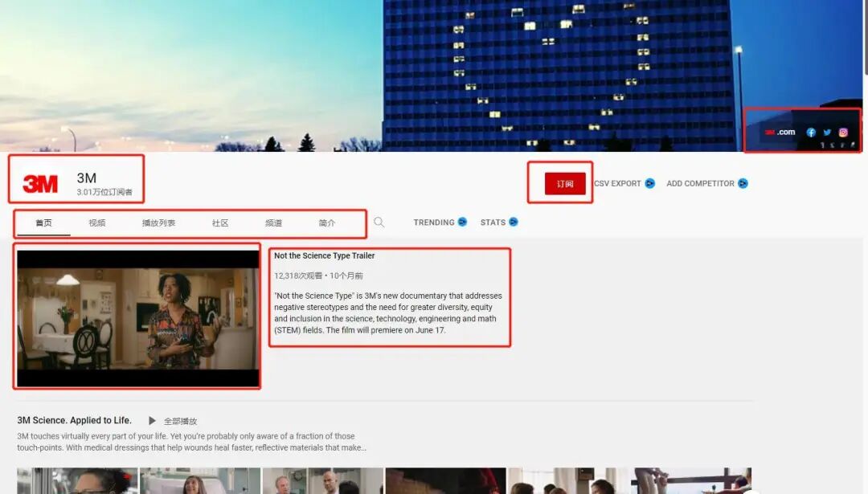Click the channel search magnifier icon
The image size is (868, 494).
click(x=379, y=223)
